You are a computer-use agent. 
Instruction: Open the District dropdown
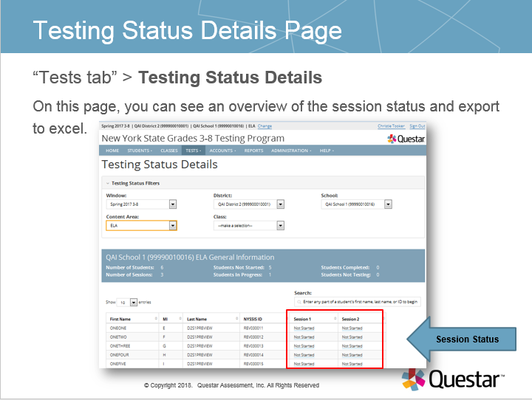click(249, 204)
